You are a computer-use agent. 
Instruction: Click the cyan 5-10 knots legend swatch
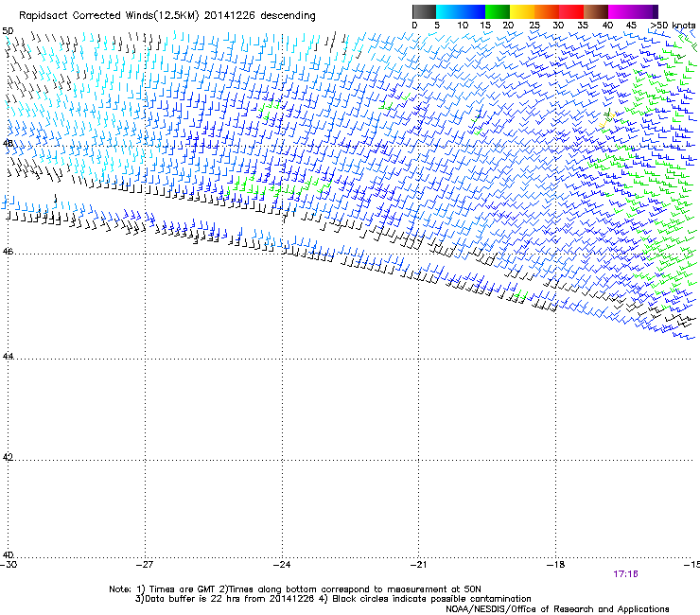point(448,11)
